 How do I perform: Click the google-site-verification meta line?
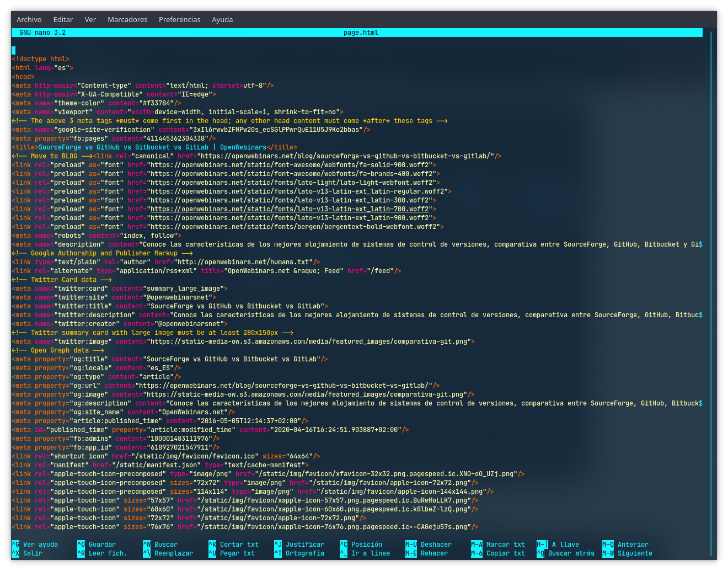[x=191, y=130]
